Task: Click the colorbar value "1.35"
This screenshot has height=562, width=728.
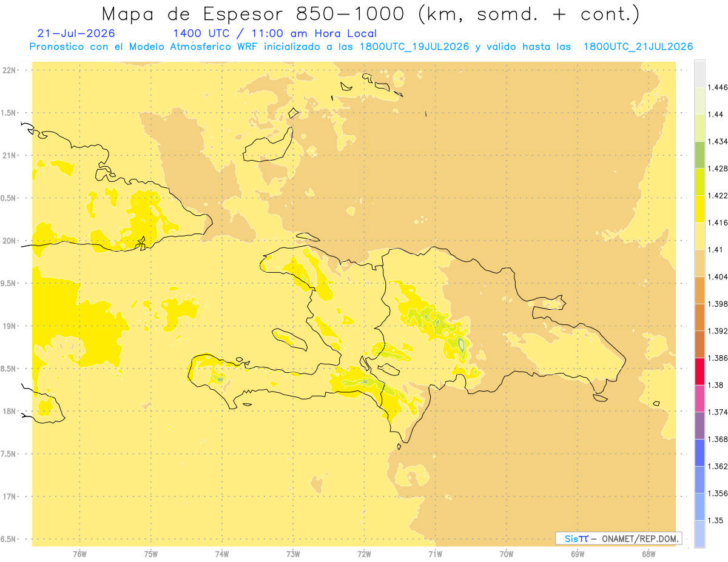Action: click(x=716, y=520)
